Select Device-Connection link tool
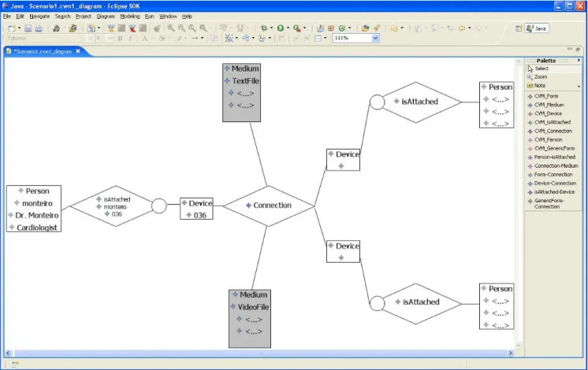The image size is (588, 370). coord(553,183)
